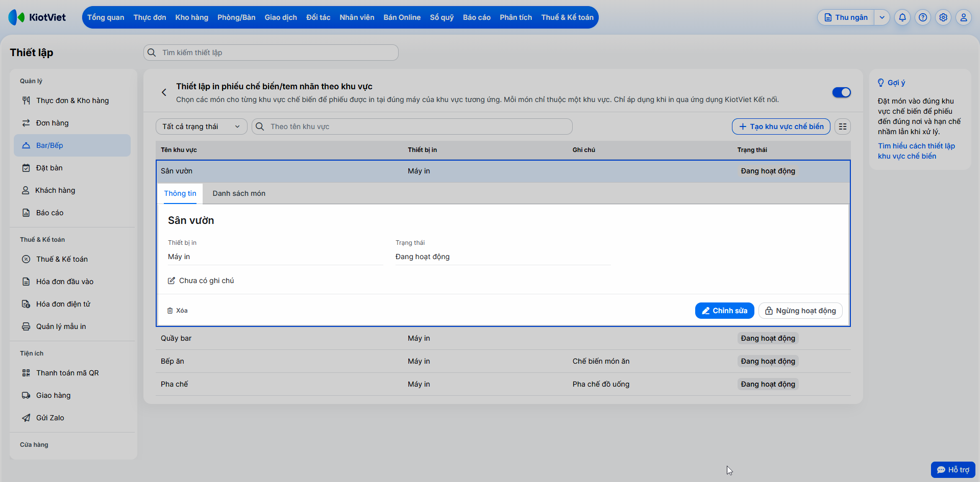Select the Bar/Bếp sidebar item
This screenshot has width=980, height=482.
coord(72,145)
